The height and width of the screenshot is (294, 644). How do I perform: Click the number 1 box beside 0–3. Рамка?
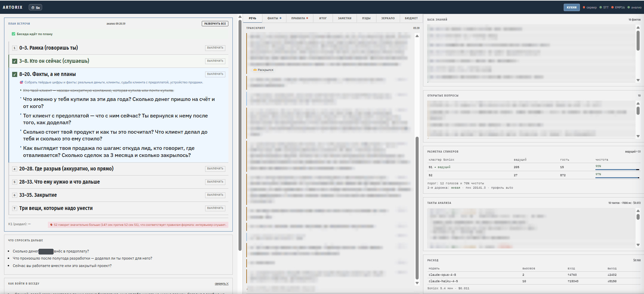click(x=15, y=48)
